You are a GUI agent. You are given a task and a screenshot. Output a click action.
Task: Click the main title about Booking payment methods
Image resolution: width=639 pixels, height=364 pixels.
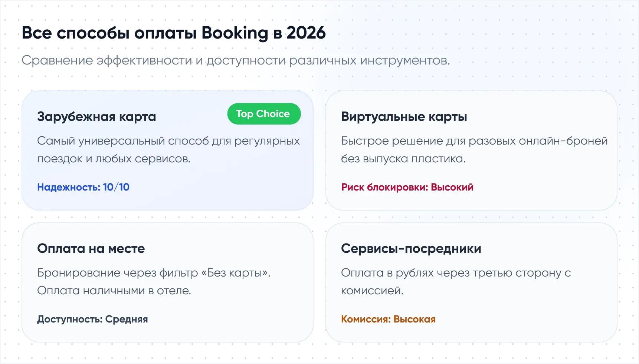[x=174, y=33]
